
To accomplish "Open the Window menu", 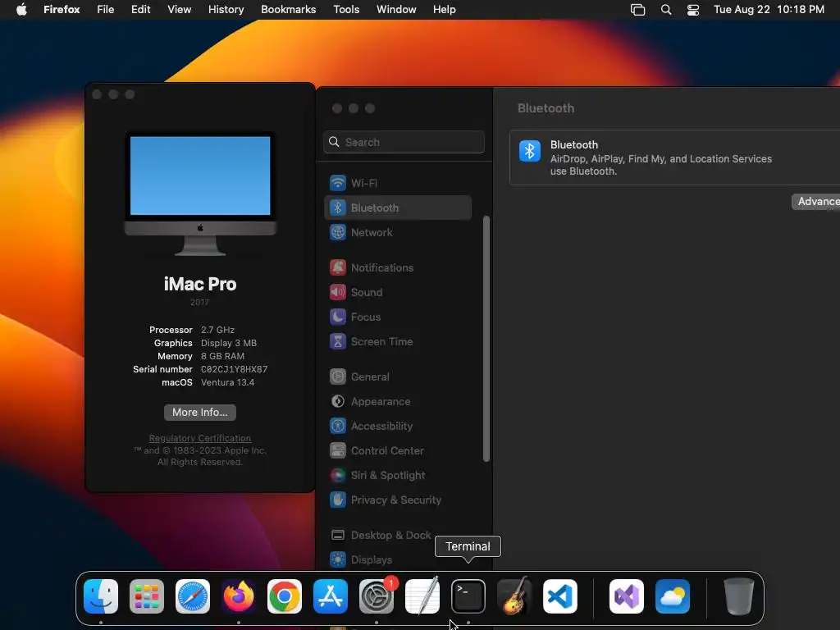I will (x=396, y=10).
